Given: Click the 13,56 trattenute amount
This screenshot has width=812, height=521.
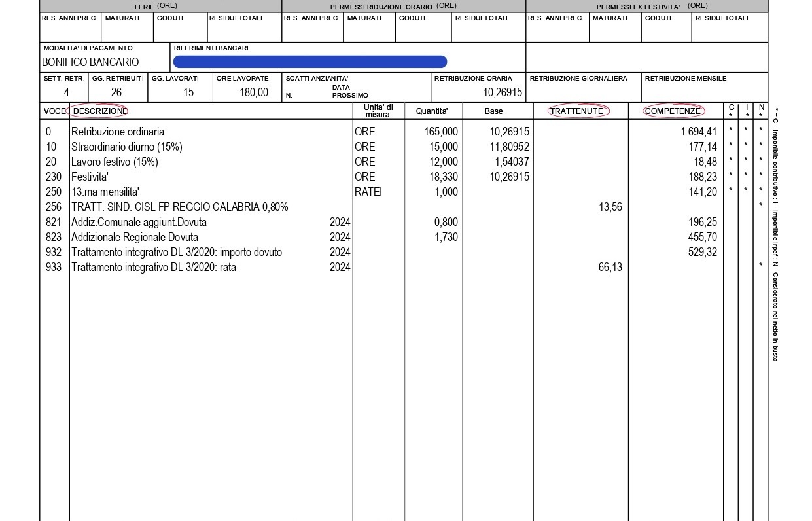Looking at the screenshot, I should (610, 207).
